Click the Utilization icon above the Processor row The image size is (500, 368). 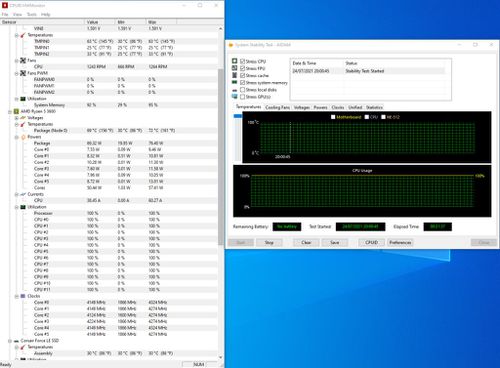(23, 207)
